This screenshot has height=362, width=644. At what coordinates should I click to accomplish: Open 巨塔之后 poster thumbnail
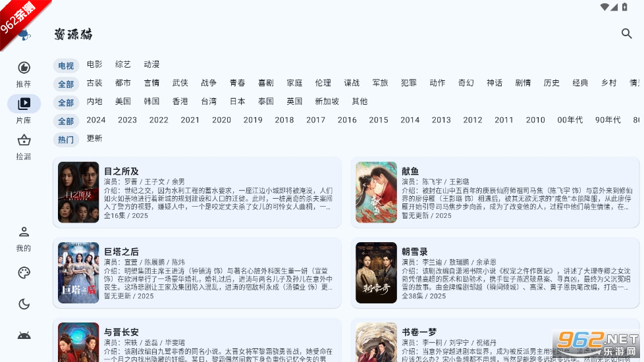(x=78, y=272)
